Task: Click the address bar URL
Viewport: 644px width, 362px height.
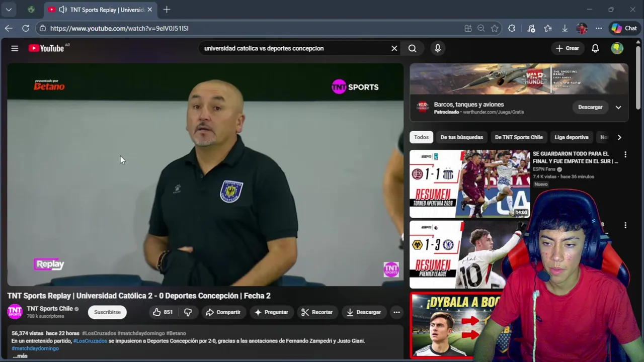Action: [x=119, y=28]
